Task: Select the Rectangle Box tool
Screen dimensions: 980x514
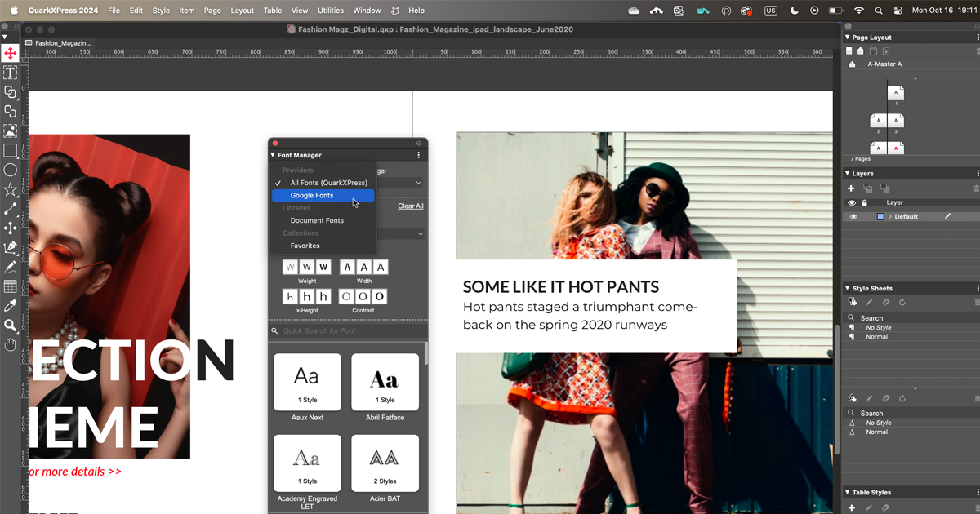Action: tap(11, 151)
